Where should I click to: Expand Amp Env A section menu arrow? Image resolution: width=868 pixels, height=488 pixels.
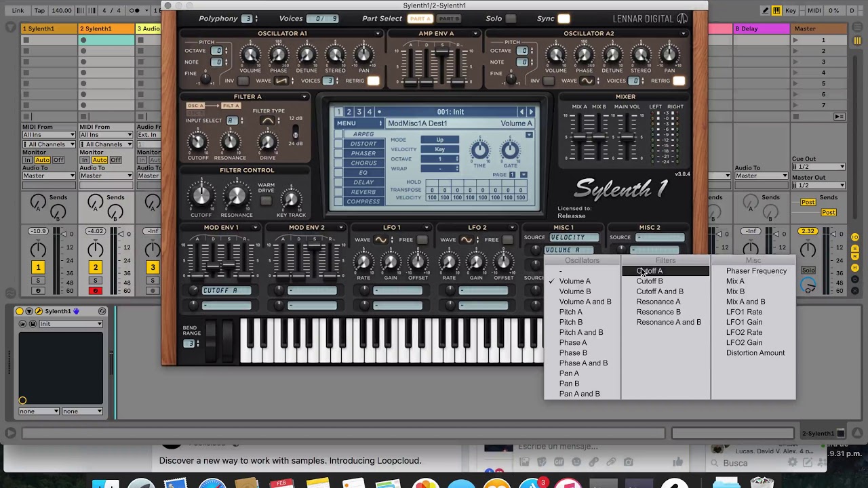(x=475, y=33)
